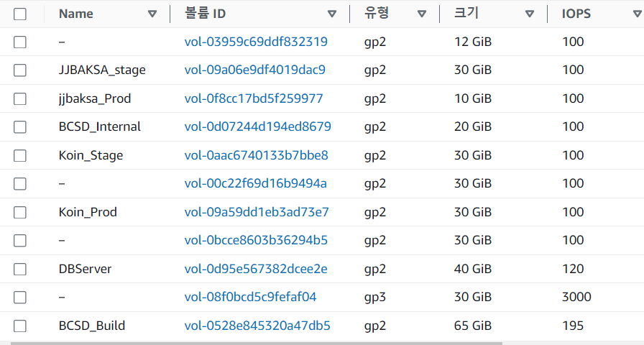The height and width of the screenshot is (345, 644).
Task: Tick checkbox for vol-00c22f69d16b9494a row
Action: pos(19,183)
